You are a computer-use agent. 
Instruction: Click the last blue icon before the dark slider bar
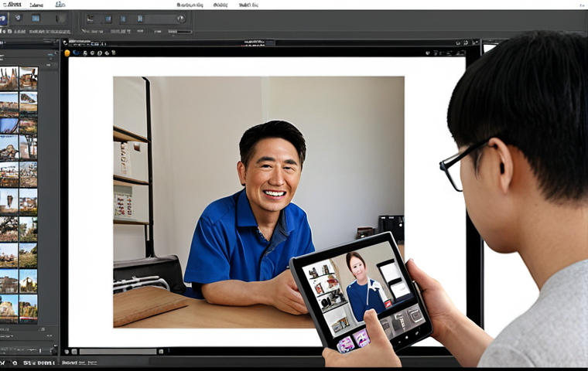tap(140, 19)
